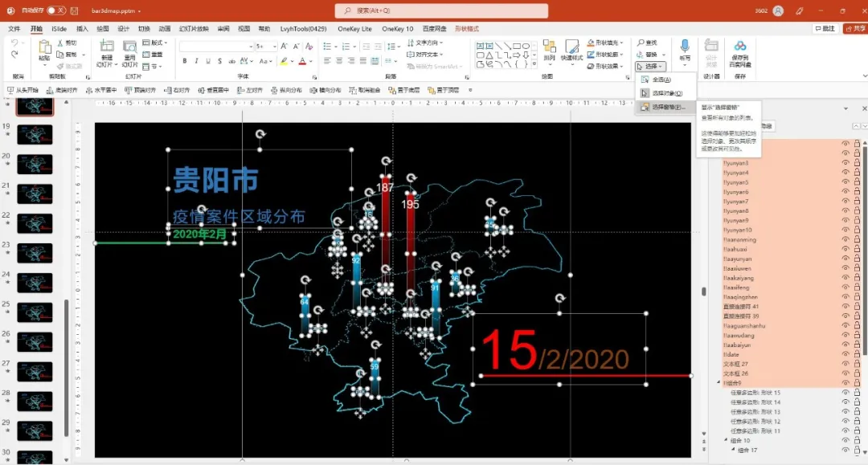Open the OneKey Lite tab
The width and height of the screenshot is (868, 465).
[354, 29]
